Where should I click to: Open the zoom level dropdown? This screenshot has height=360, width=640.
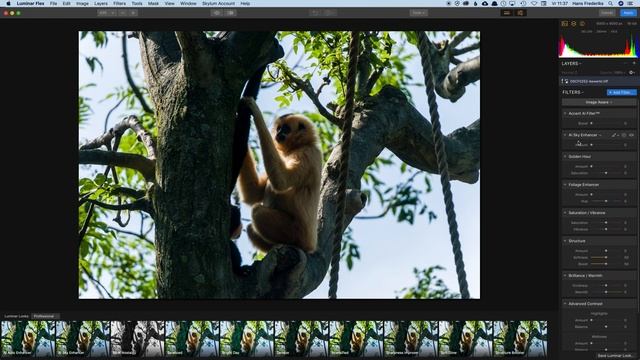tap(107, 13)
